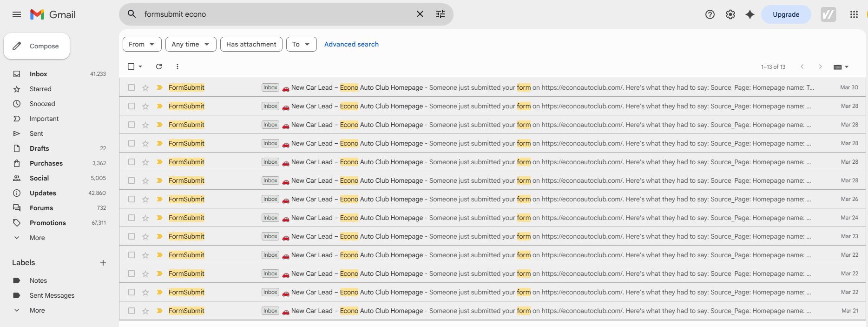Go to the newer page arrow
Image resolution: width=868 pixels, height=327 pixels.
tap(802, 67)
